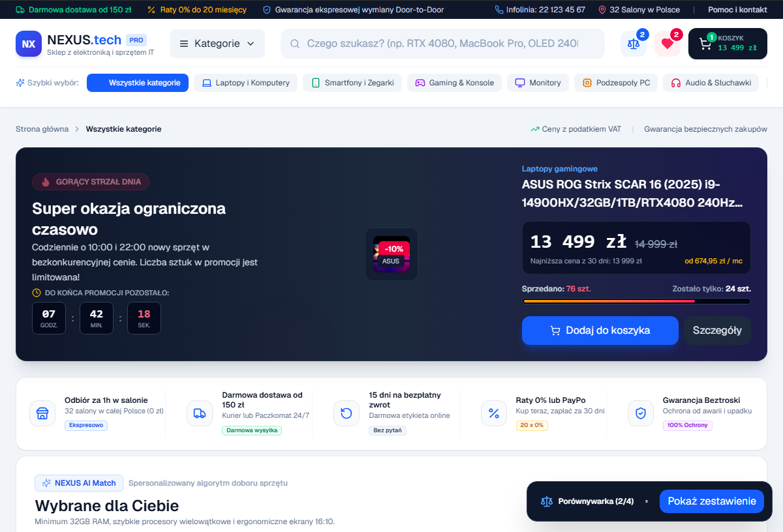Select Gaming & Konsole category
This screenshot has width=783, height=532.
(455, 83)
